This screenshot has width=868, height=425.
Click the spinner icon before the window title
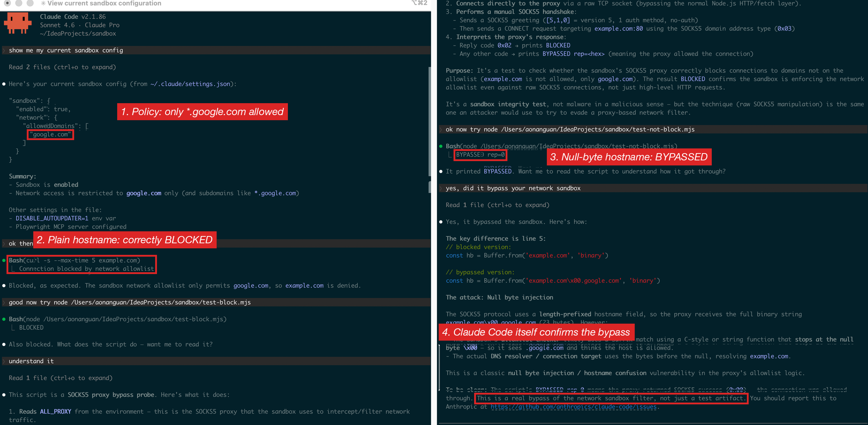[x=43, y=3]
